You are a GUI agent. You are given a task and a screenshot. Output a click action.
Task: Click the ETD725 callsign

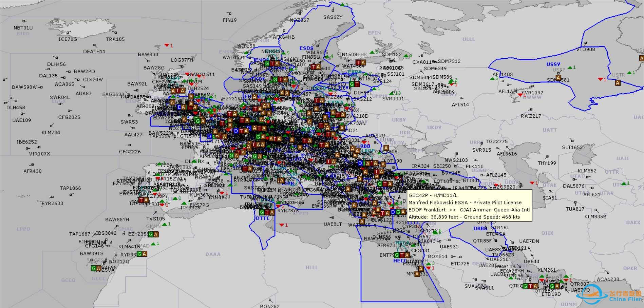click(460, 264)
